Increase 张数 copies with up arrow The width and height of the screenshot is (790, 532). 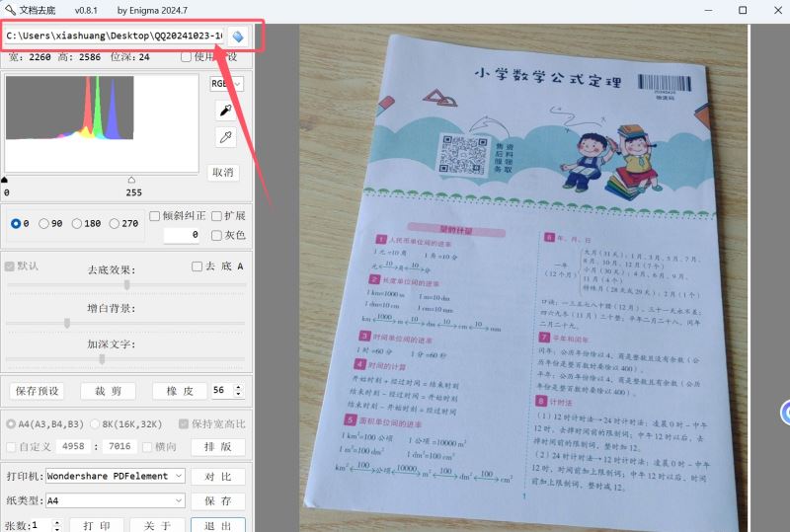click(57, 522)
